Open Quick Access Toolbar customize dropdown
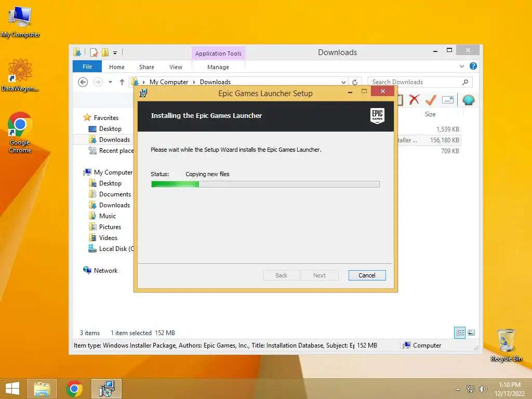This screenshot has height=399, width=532. 115,52
